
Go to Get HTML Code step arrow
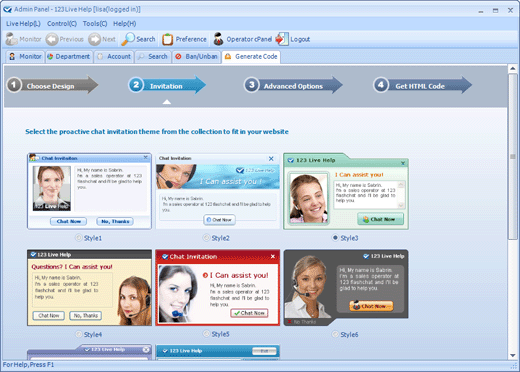(423, 85)
